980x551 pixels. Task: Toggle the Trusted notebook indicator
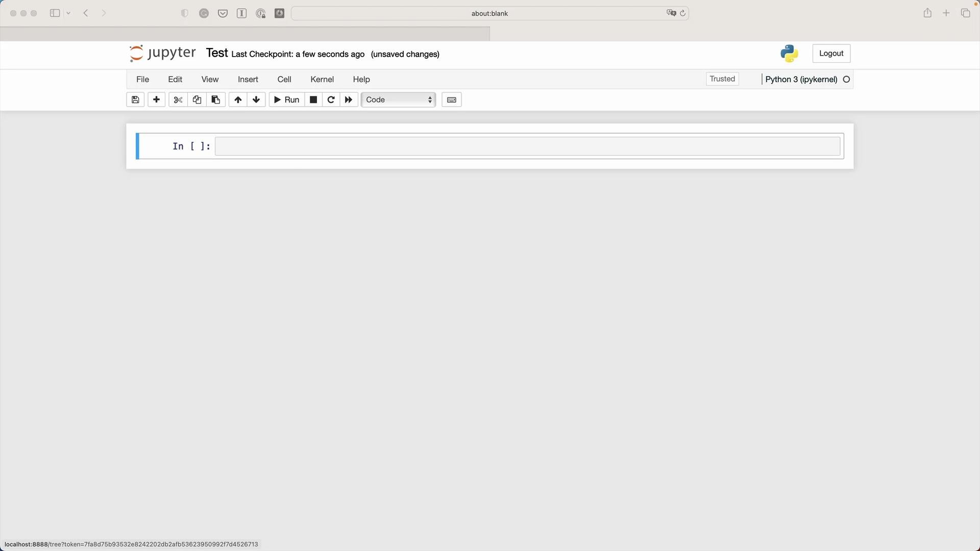point(722,79)
